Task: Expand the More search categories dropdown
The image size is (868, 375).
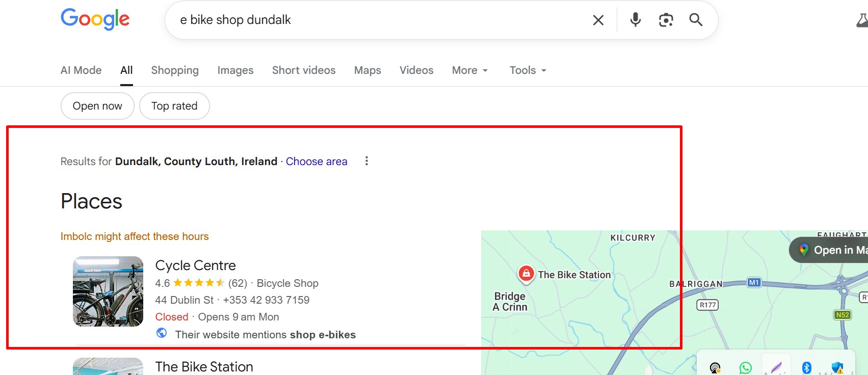Action: [469, 70]
